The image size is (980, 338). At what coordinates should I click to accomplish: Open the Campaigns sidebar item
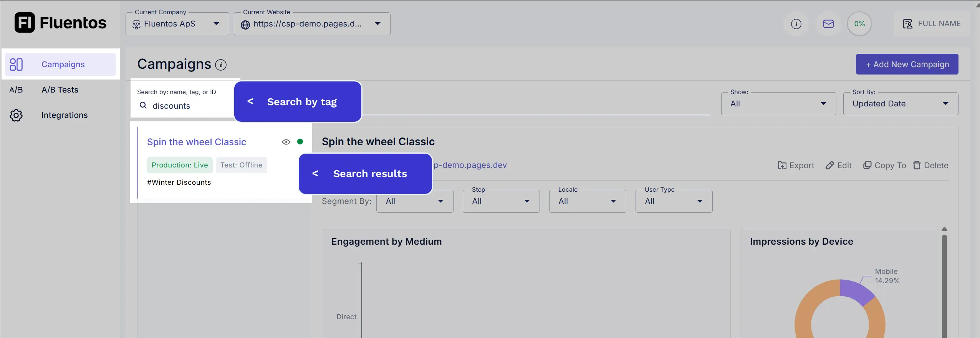click(60, 64)
